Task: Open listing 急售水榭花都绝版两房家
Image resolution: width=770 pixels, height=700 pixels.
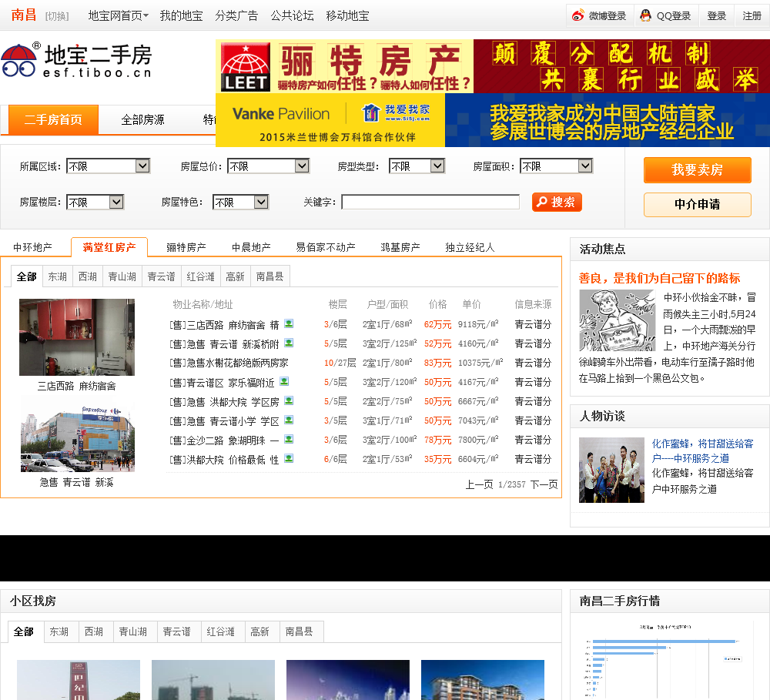Action: 229,363
